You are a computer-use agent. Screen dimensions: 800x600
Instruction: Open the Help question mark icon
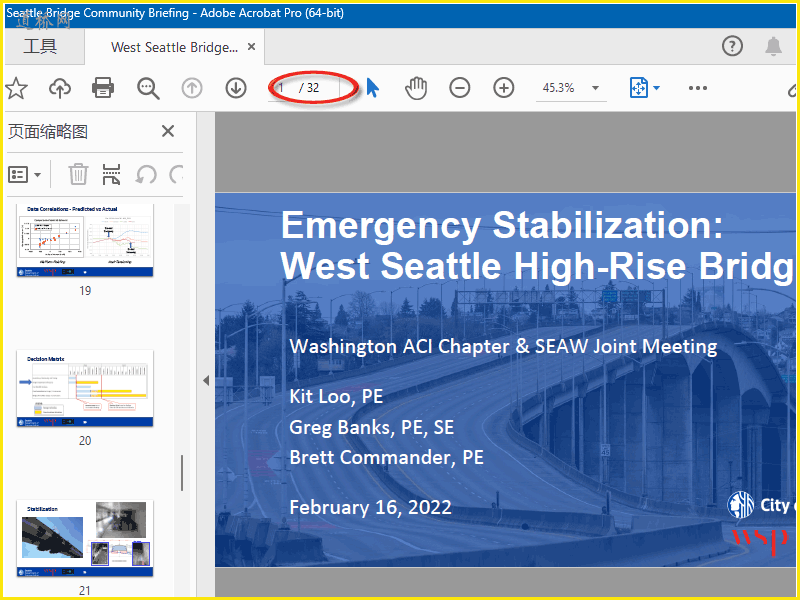[732, 46]
